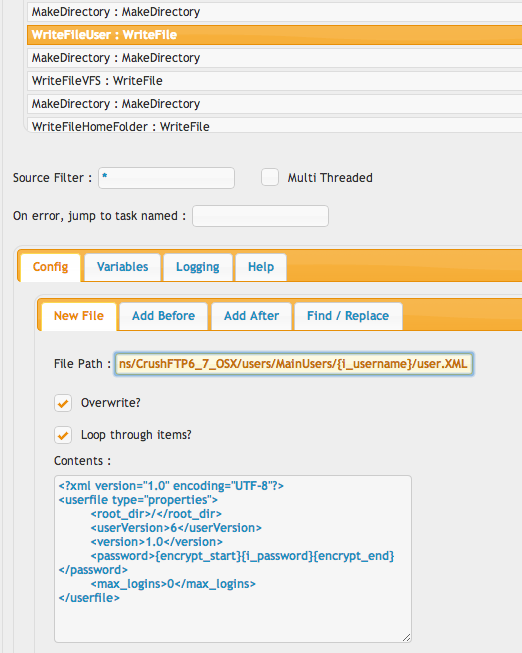Open the Add After tab
The image size is (522, 653).
pyautogui.click(x=251, y=316)
